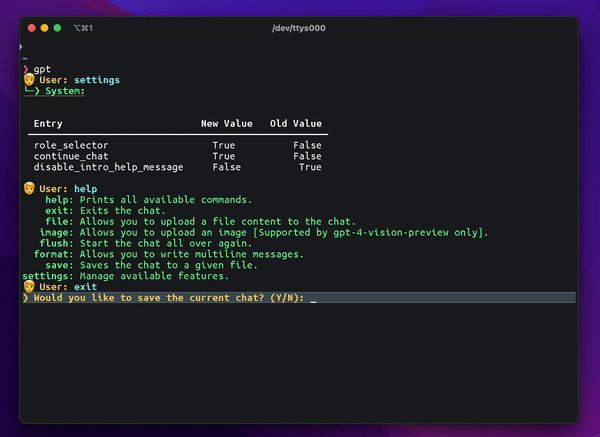Click the save command in the help list
Image resolution: width=600 pixels, height=437 pixels.
[59, 265]
